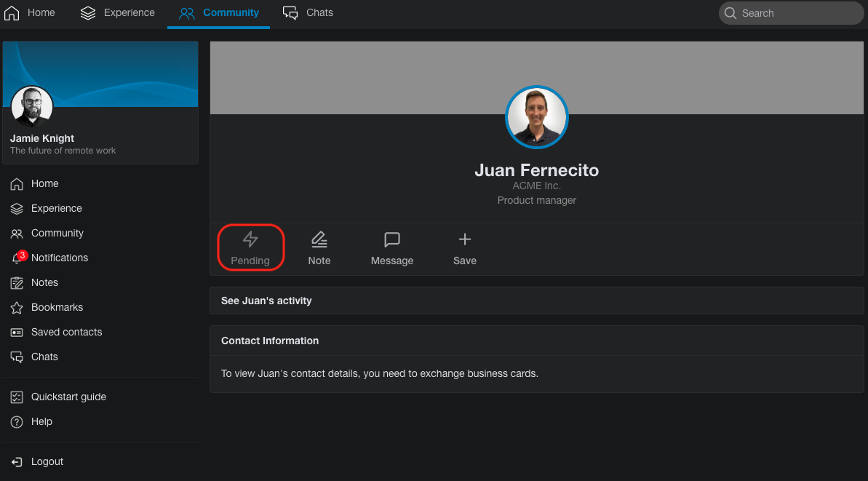The image size is (868, 481).
Task: Click the Help question mark icon
Action: (x=17, y=422)
